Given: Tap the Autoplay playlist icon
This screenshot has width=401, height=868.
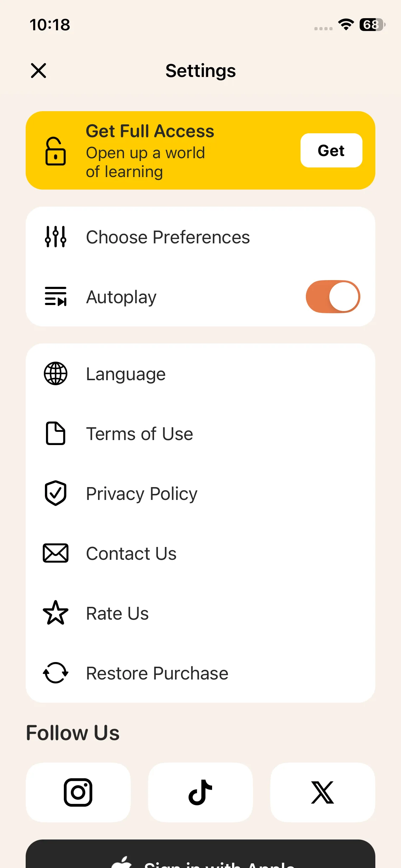Looking at the screenshot, I should [x=56, y=296].
